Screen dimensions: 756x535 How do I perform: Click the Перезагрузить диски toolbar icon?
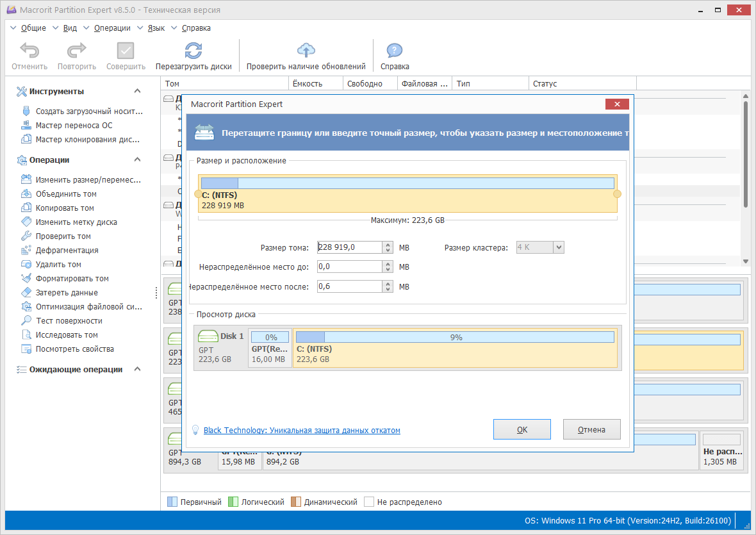[x=193, y=51]
